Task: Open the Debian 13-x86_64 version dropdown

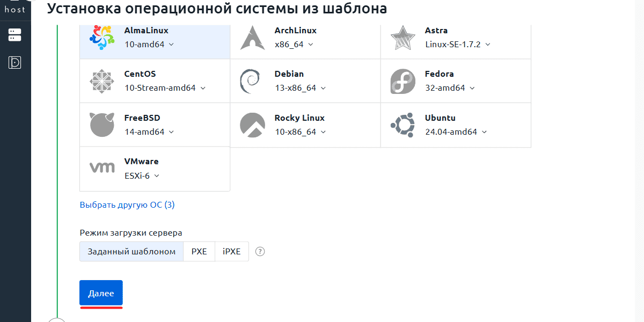Action: [x=300, y=88]
